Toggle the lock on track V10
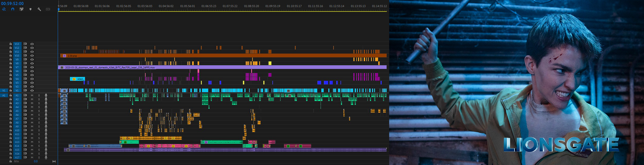 click(11, 55)
